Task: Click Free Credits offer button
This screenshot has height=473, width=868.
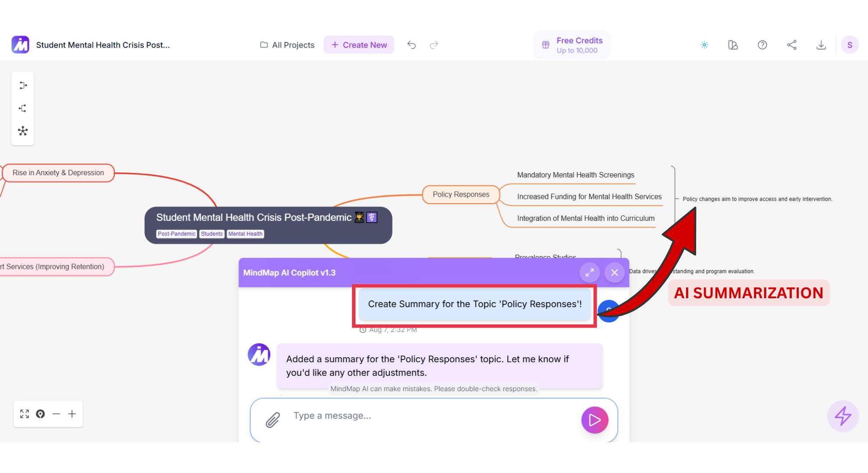Action: pyautogui.click(x=572, y=45)
